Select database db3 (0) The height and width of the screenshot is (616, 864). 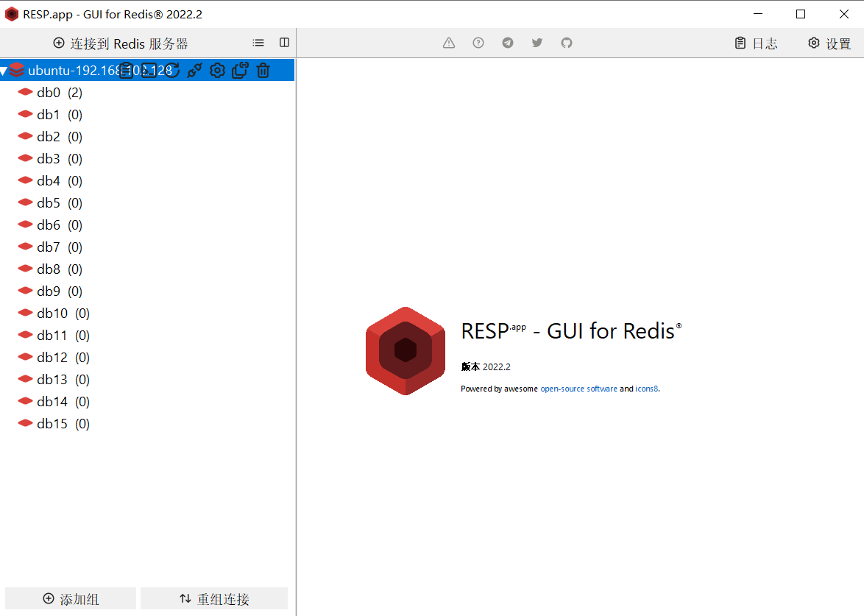(x=147, y=159)
